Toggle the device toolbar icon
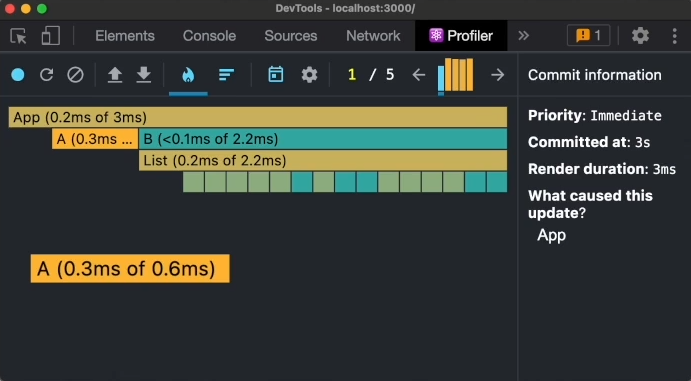Screen dimensions: 691x381 click(51, 36)
